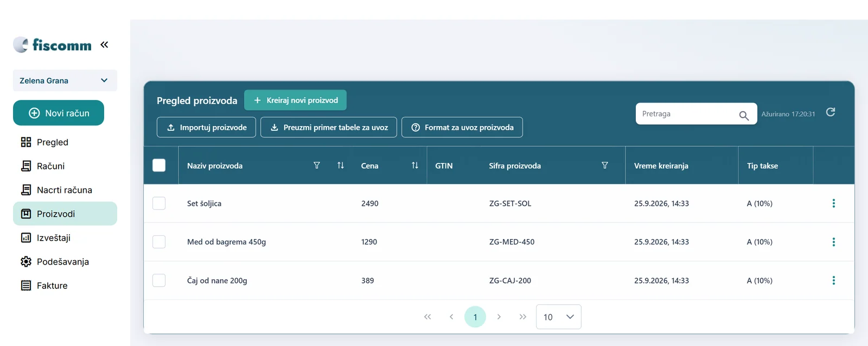This screenshot has width=868, height=346.
Task: Open the Zelena Grana company dropdown
Action: pyautogui.click(x=65, y=80)
